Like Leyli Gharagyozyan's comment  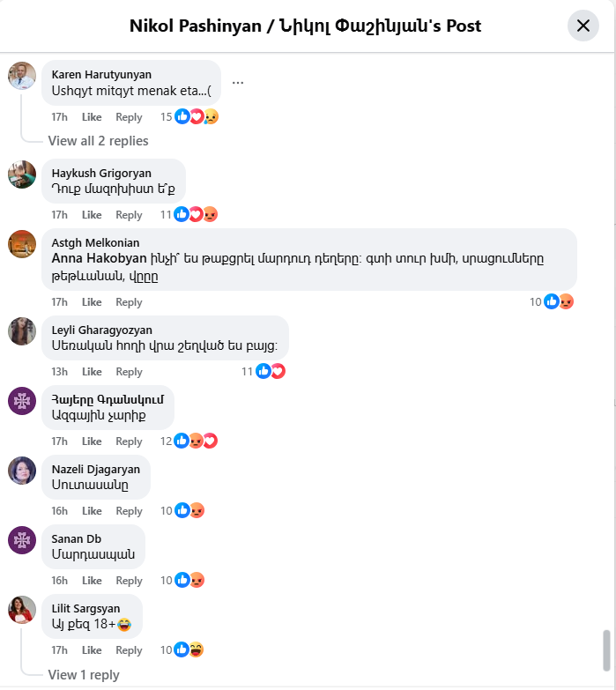(x=92, y=372)
